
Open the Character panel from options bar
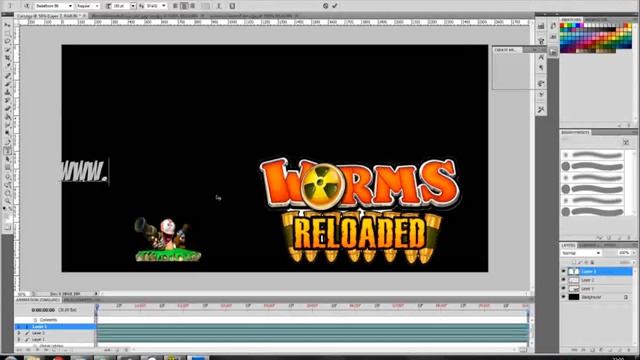point(232,6)
